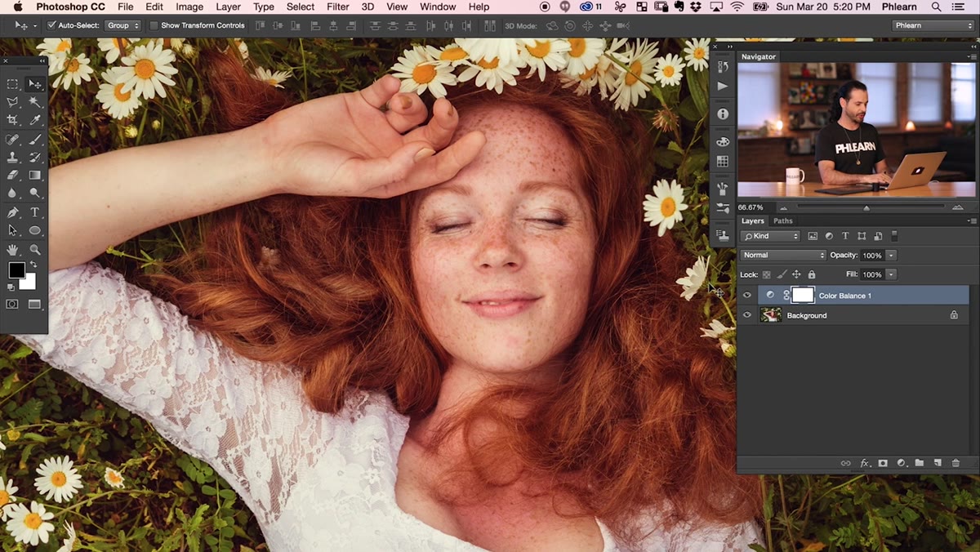The width and height of the screenshot is (980, 552).
Task: Toggle lock transparent pixels
Action: click(767, 275)
